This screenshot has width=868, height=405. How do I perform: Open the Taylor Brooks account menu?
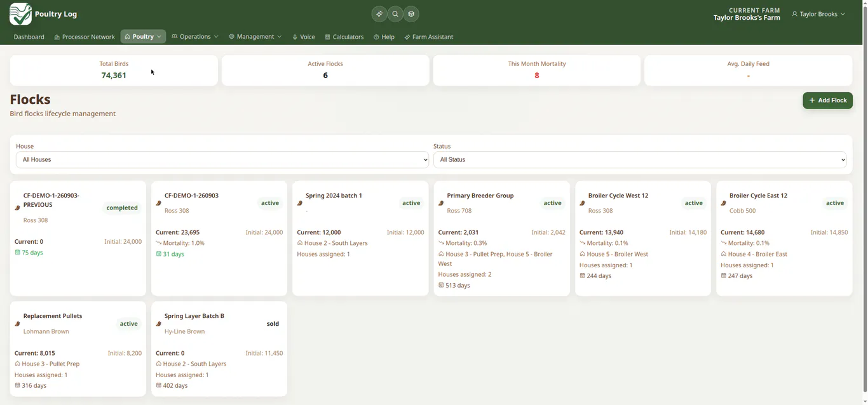[818, 14]
